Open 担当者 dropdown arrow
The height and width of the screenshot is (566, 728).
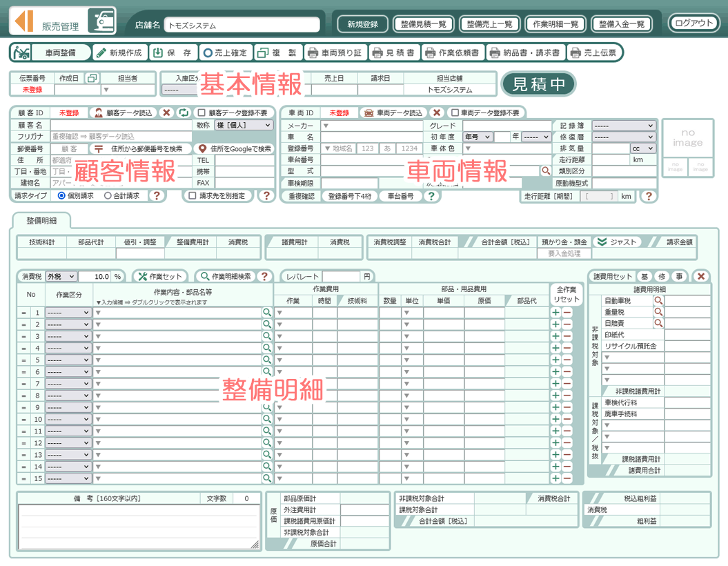tap(106, 90)
